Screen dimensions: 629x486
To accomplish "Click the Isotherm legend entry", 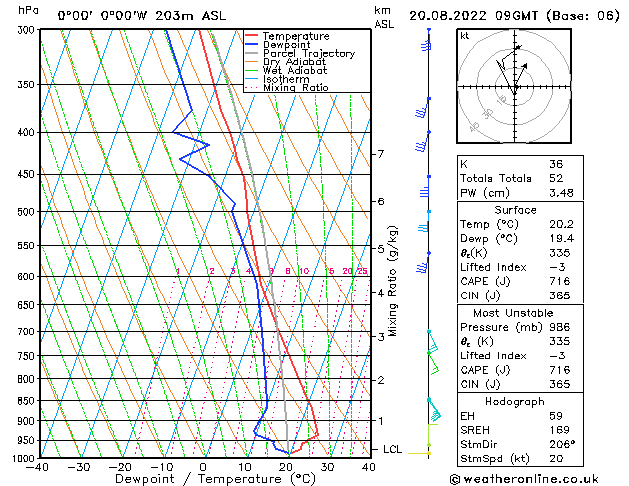I will click(x=286, y=79).
